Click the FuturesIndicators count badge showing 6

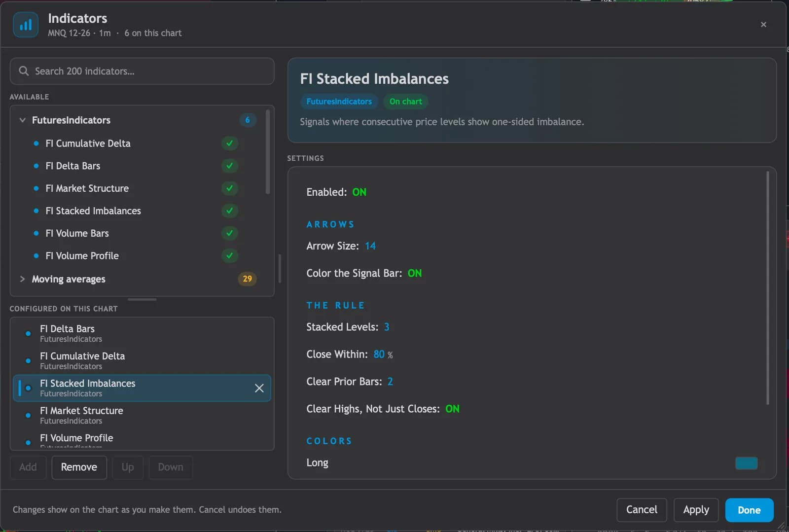pyautogui.click(x=248, y=120)
